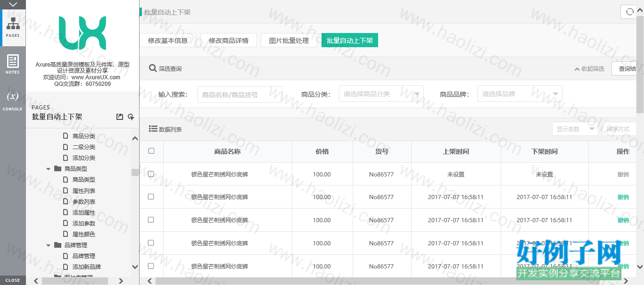The height and width of the screenshot is (285, 644).
Task: Click the 查询结 search button
Action: 624,69
